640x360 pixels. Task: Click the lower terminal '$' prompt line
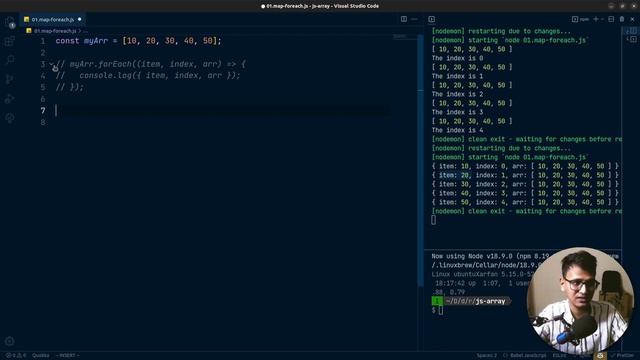(x=437, y=310)
